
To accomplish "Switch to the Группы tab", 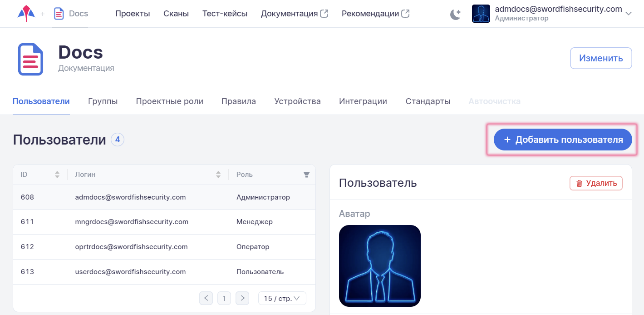I will pyautogui.click(x=103, y=101).
